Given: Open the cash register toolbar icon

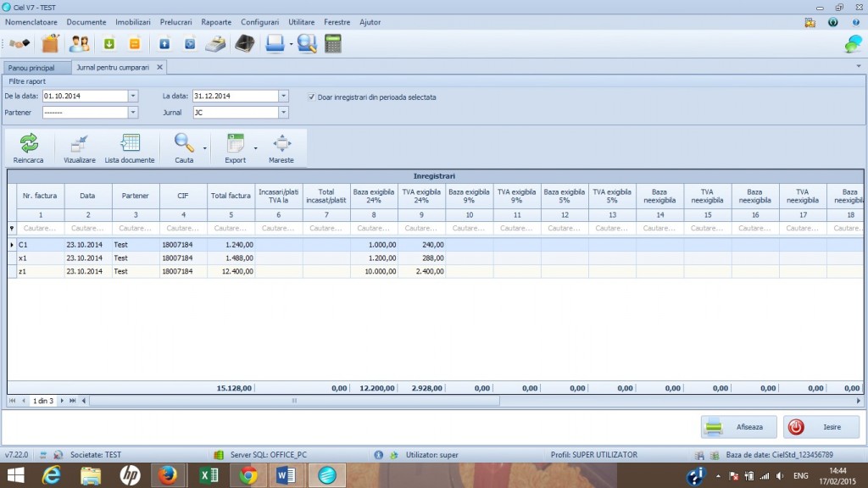Looking at the screenshot, I should coord(215,44).
